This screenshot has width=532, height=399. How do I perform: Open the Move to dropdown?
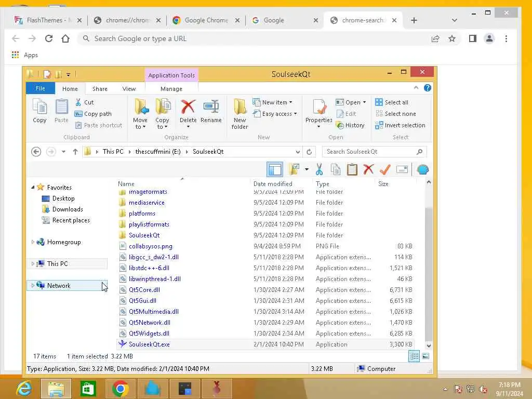(140, 114)
